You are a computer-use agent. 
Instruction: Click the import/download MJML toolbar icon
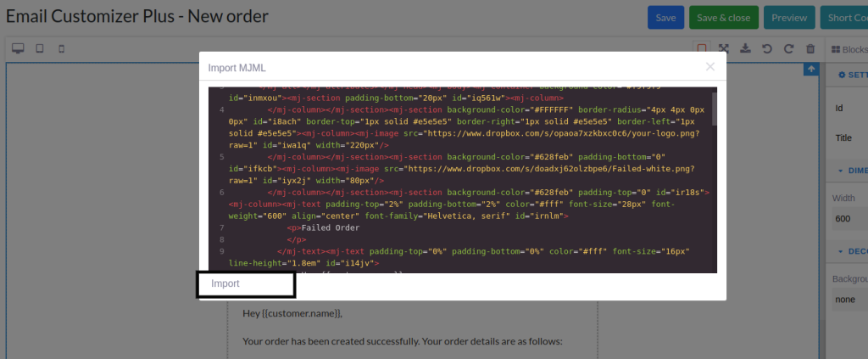pyautogui.click(x=745, y=48)
